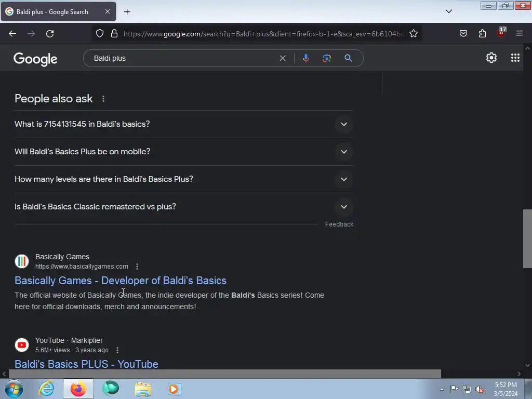Clear the search box with X
Screen dimensions: 532x399
(x=282, y=58)
